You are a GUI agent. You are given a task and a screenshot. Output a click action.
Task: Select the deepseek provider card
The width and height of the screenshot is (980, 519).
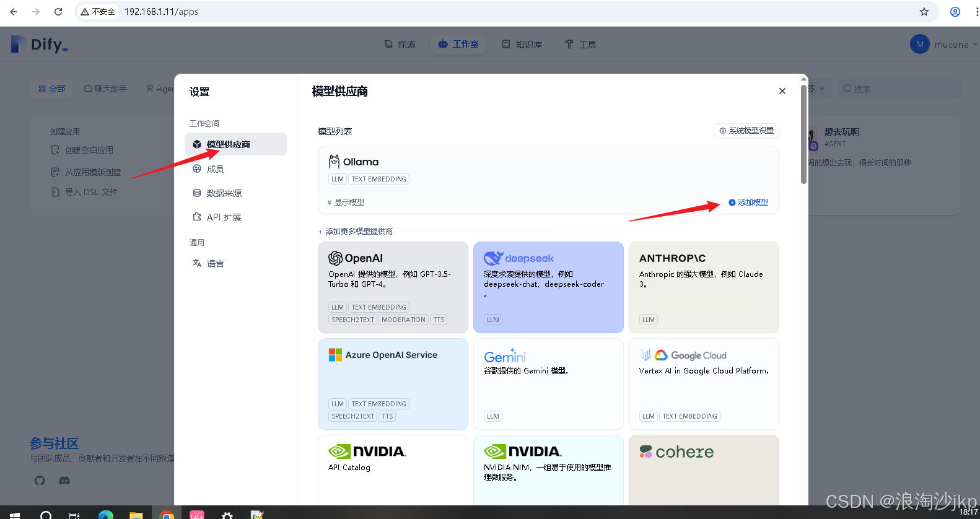click(x=548, y=287)
